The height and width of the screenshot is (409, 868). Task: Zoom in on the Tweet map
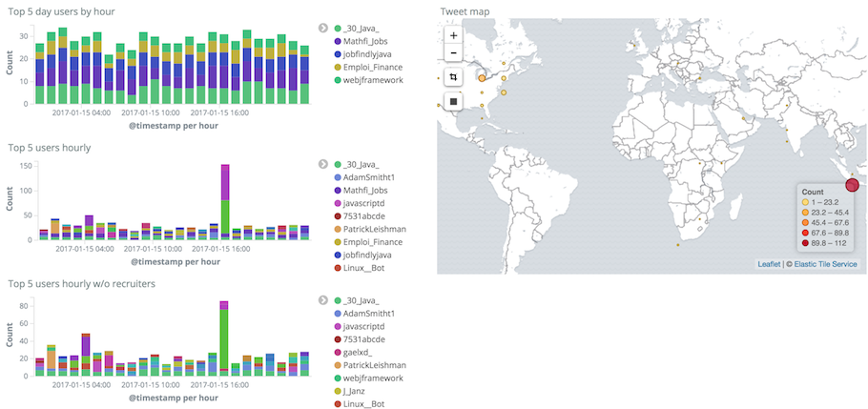(x=453, y=35)
